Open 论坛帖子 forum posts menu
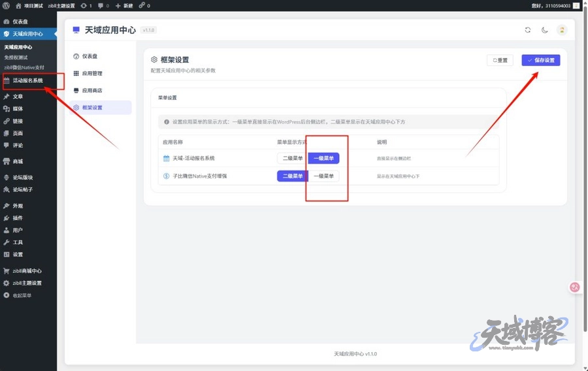This screenshot has height=371, width=588. pos(28,189)
